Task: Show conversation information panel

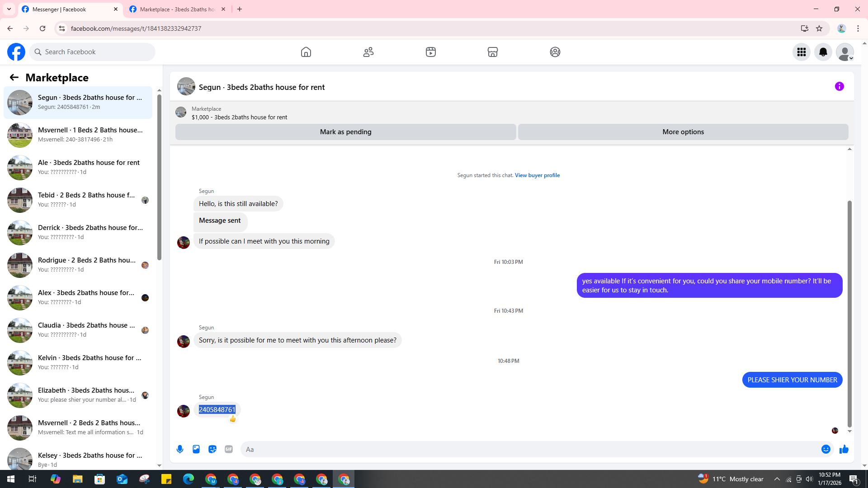Action: click(840, 86)
